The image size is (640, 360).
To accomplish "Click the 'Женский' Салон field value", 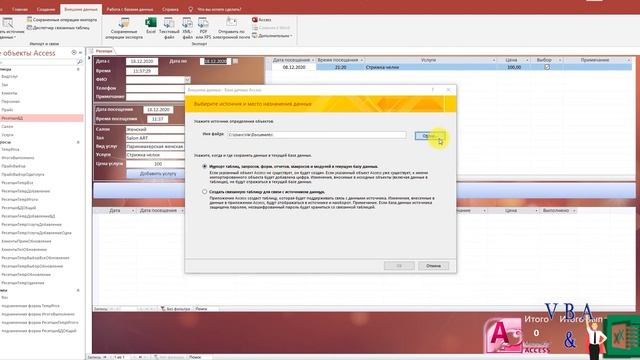I will [x=155, y=129].
